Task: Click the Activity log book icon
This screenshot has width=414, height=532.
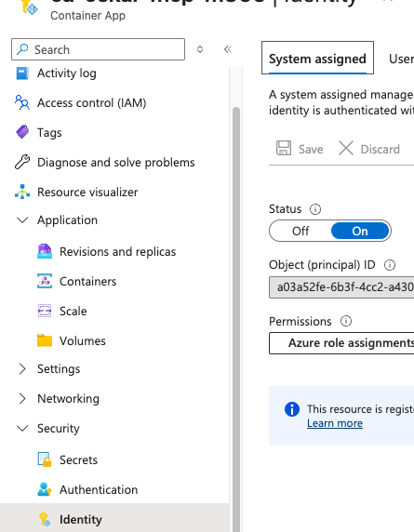Action: click(x=22, y=73)
